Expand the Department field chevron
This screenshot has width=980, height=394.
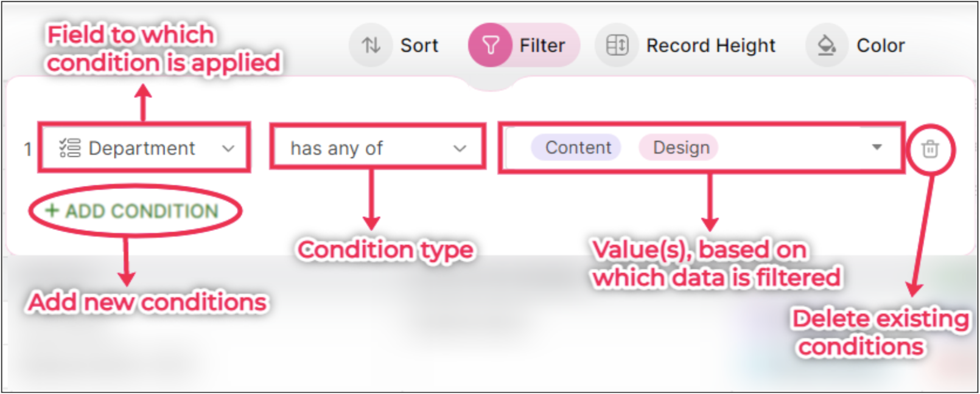click(x=228, y=148)
